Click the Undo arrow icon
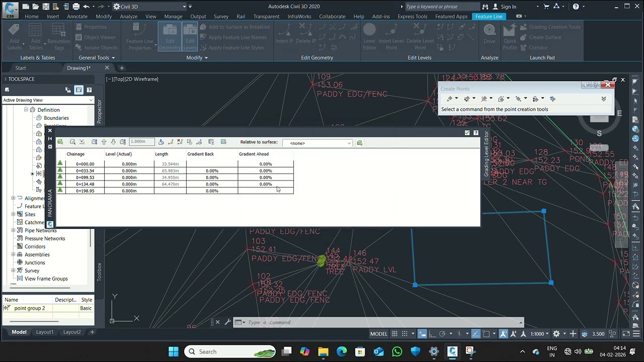The height and width of the screenshot is (362, 644). click(86, 7)
